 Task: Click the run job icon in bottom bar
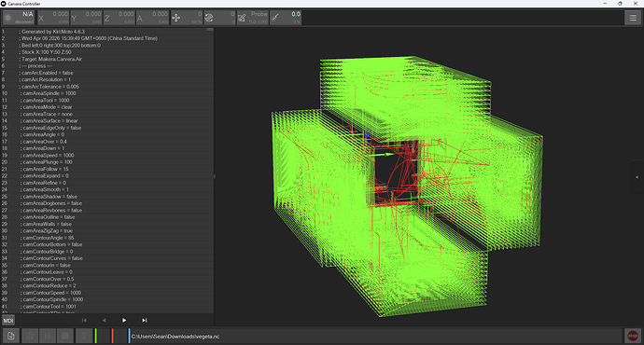pos(30,336)
